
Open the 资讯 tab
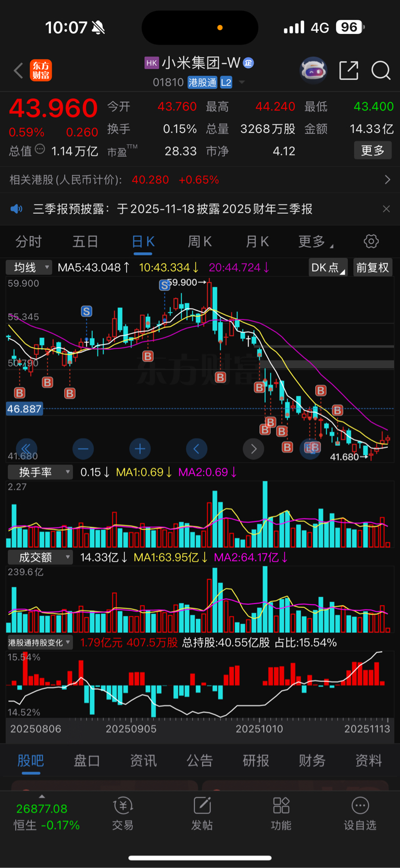143,761
